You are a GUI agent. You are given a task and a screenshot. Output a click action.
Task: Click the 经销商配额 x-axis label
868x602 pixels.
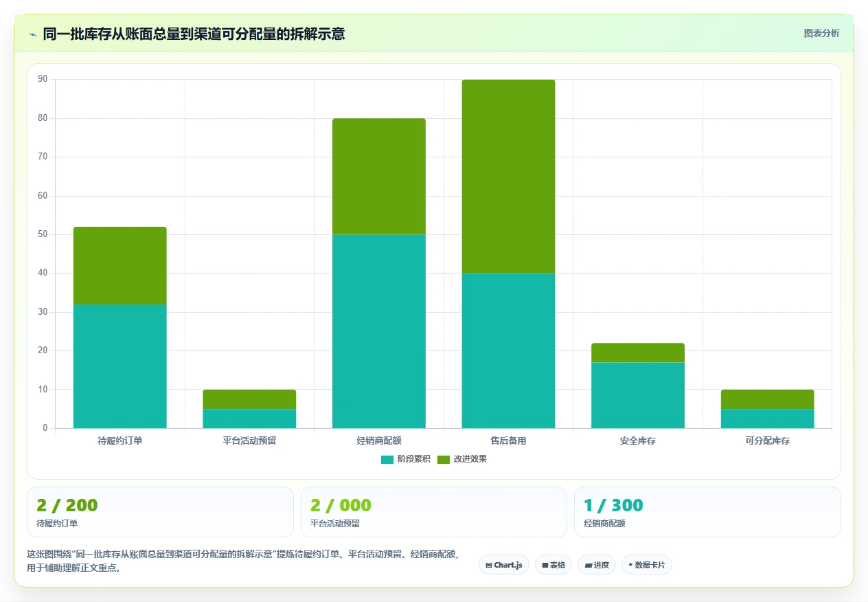click(379, 441)
